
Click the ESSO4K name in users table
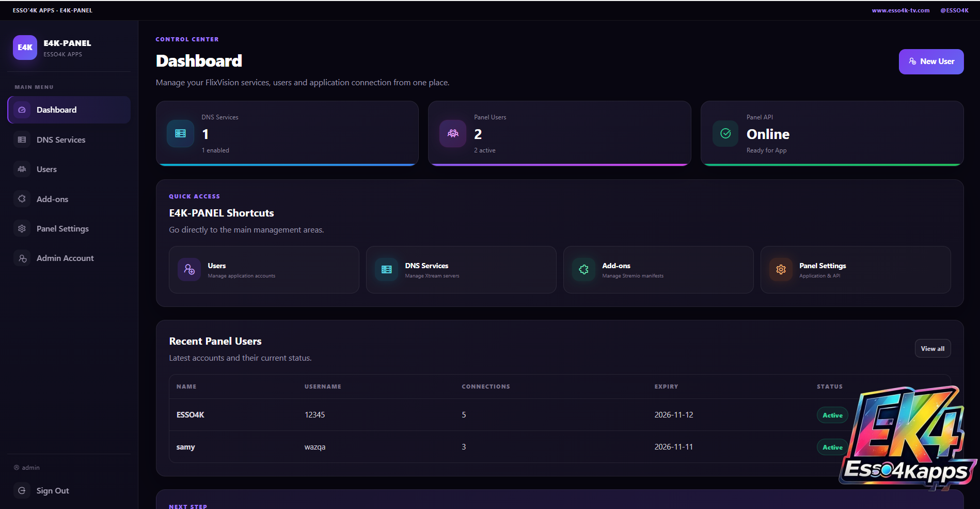click(191, 415)
